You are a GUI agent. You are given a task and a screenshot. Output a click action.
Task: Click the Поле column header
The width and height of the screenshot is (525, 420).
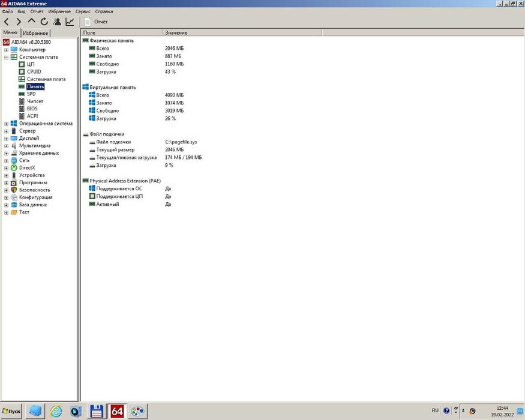point(122,32)
